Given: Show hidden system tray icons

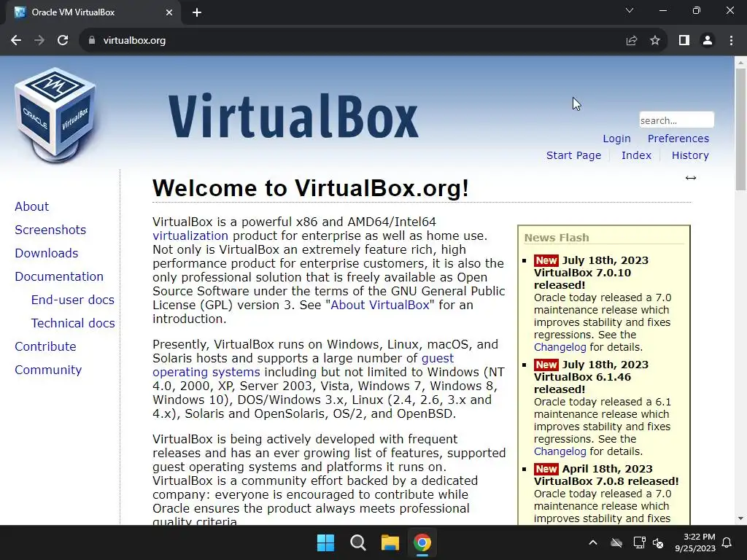Looking at the screenshot, I should click(593, 542).
